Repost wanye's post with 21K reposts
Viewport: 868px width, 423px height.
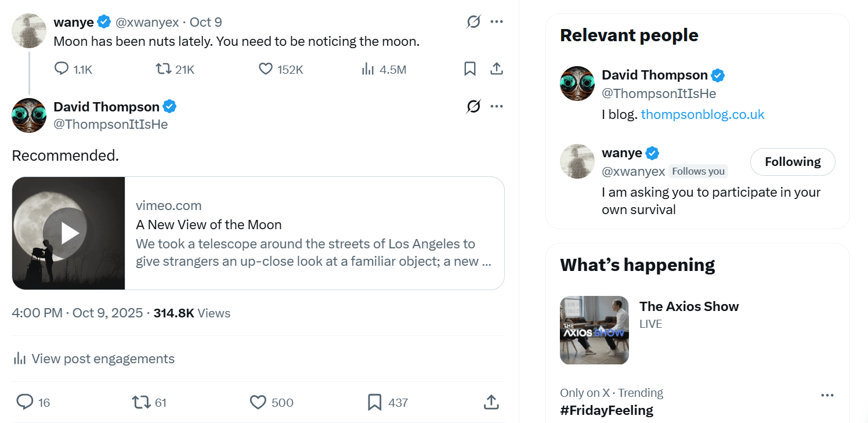(x=164, y=69)
